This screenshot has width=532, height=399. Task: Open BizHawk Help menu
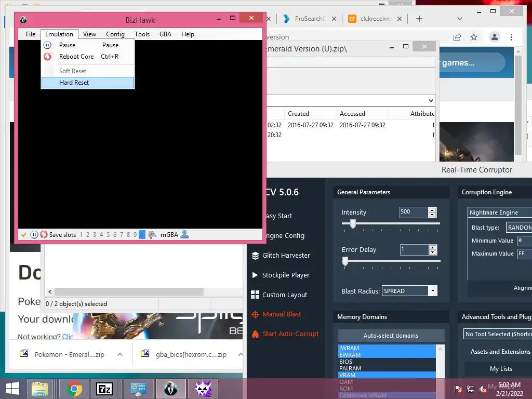click(x=188, y=34)
